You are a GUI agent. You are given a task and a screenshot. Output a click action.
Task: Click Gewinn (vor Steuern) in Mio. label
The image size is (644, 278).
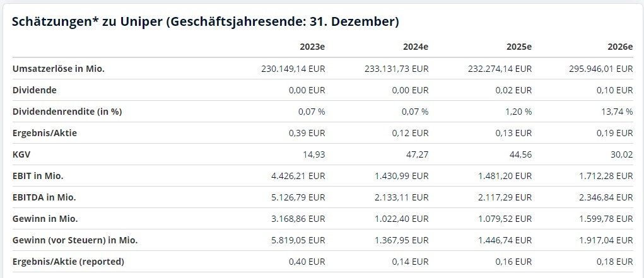pyautogui.click(x=75, y=240)
